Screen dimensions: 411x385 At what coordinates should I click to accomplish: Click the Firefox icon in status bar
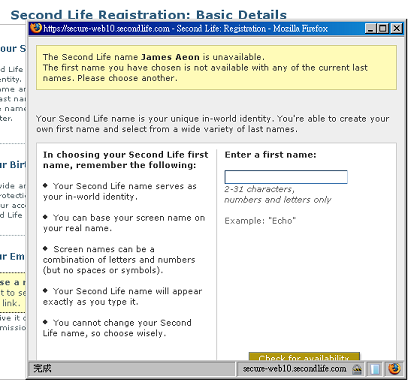(x=394, y=369)
